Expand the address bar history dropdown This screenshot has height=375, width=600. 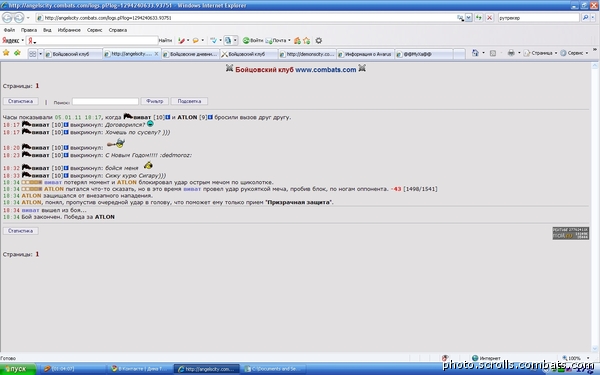coord(468,18)
